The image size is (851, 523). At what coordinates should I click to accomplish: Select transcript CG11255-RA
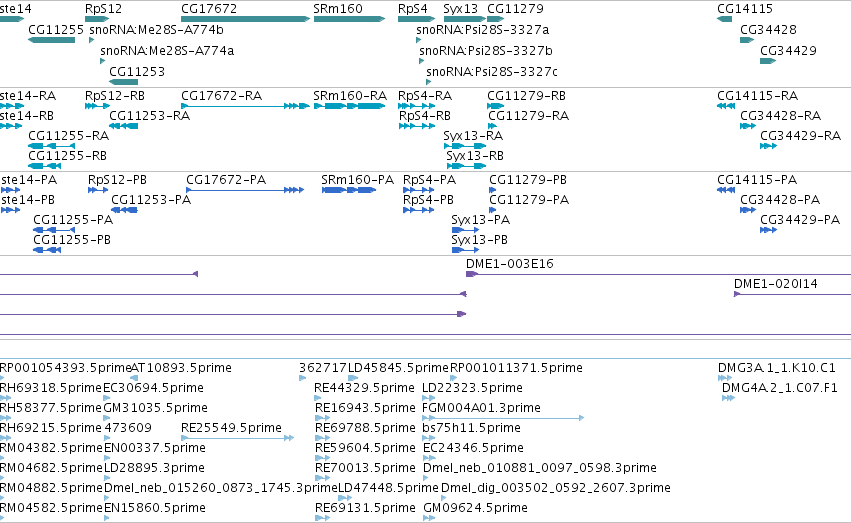point(52,146)
